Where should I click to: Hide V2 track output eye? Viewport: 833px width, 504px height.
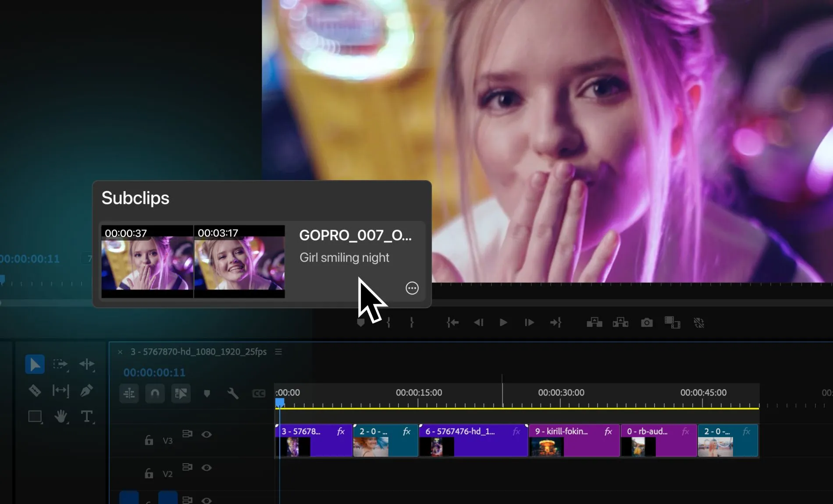206,468
